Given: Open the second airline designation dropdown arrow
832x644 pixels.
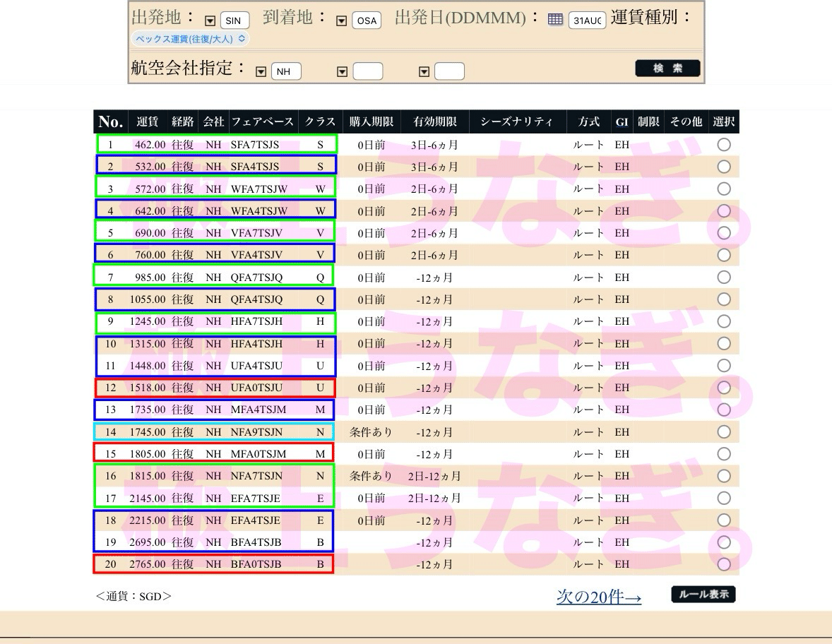Looking at the screenshot, I should tap(343, 71).
